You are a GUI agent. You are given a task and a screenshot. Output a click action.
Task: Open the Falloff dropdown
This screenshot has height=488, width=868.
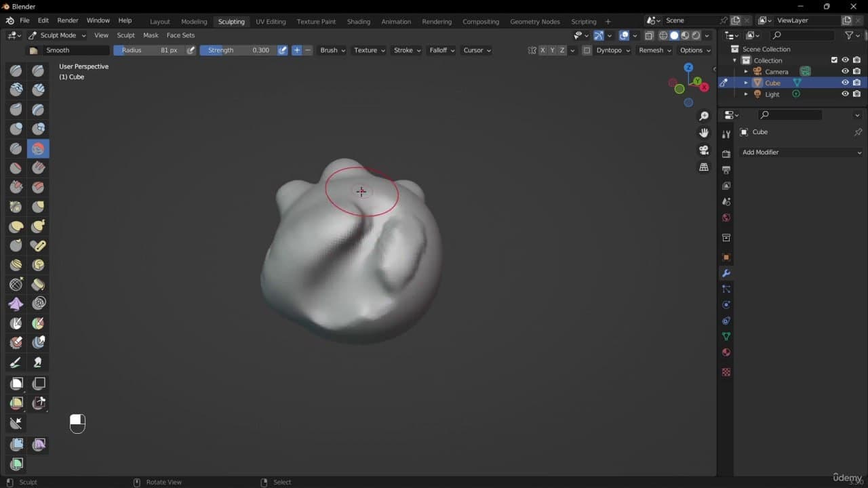(441, 50)
